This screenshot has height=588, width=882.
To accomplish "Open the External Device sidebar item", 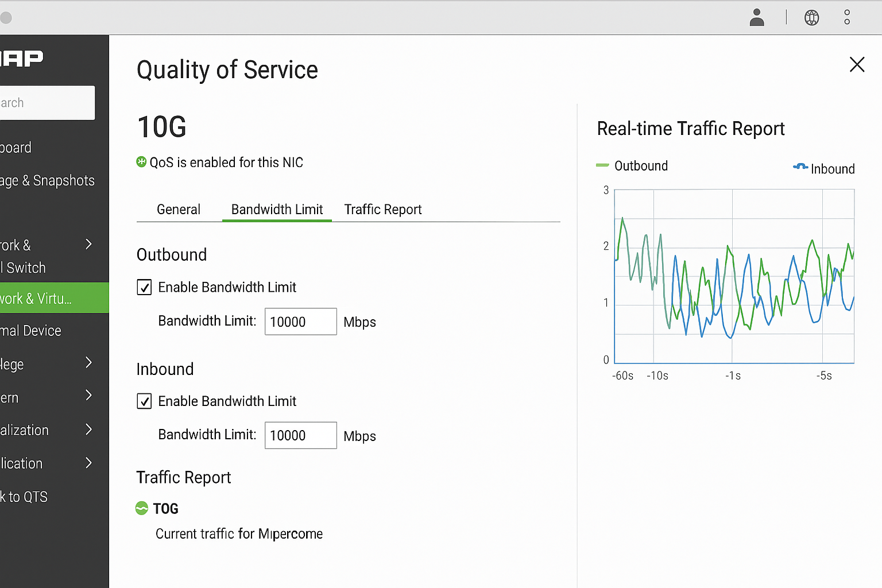I will [x=30, y=331].
